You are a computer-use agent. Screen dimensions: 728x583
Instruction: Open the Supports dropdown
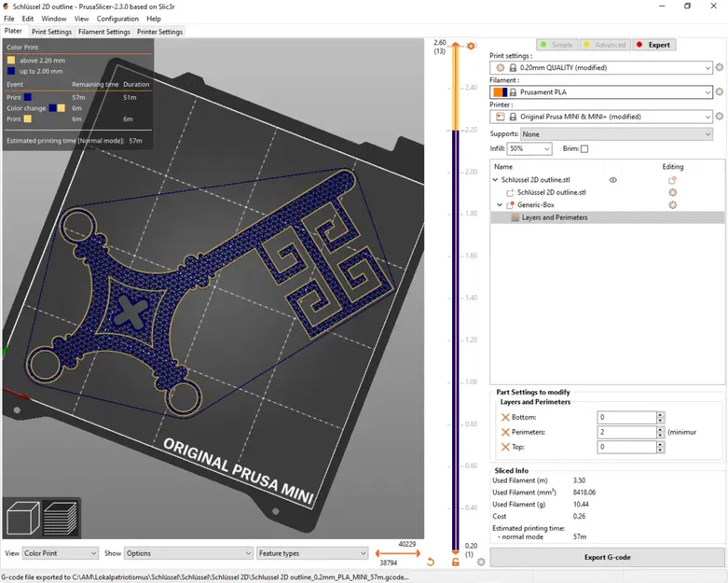pyautogui.click(x=616, y=134)
